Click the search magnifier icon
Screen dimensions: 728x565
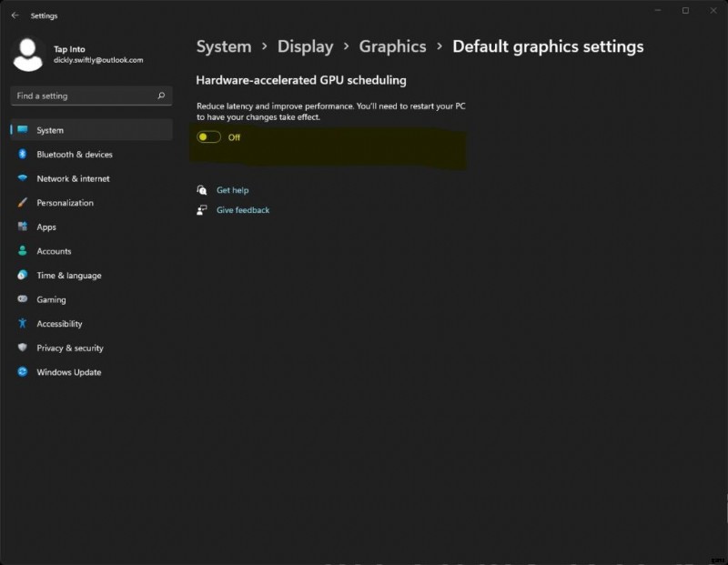click(161, 96)
